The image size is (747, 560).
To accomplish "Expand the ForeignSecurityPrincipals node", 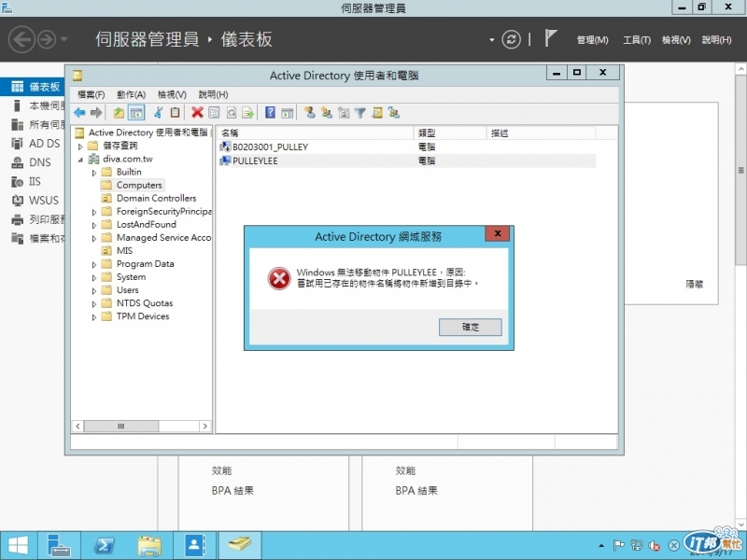I will click(94, 212).
